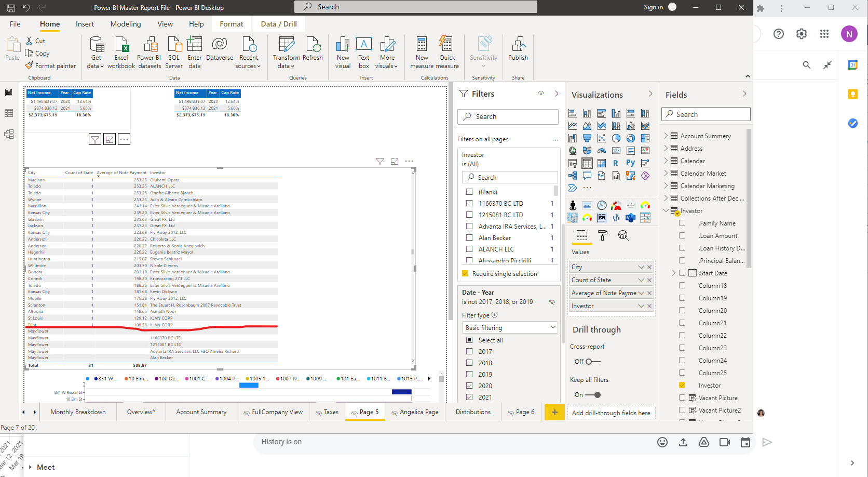The width and height of the screenshot is (868, 477).
Task: Switch to Model view in sidebar
Action: (9, 134)
